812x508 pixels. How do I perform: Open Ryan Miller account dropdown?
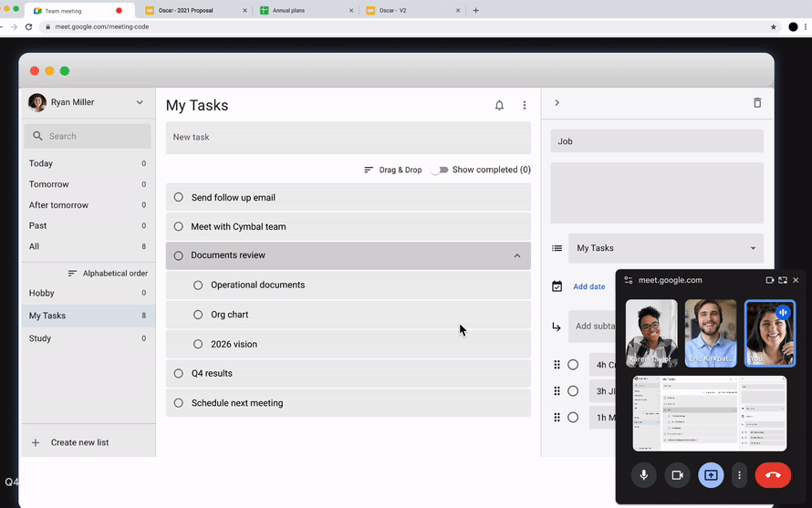(140, 103)
